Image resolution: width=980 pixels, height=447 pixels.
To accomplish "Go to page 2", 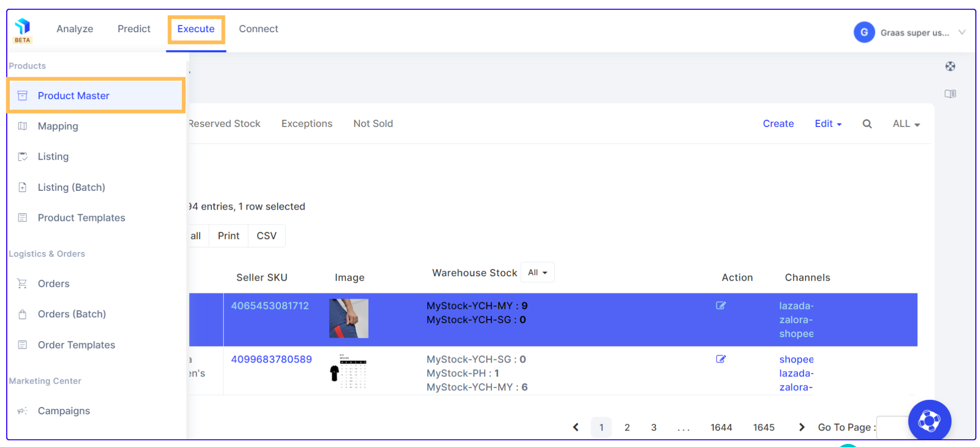I will pyautogui.click(x=627, y=427).
